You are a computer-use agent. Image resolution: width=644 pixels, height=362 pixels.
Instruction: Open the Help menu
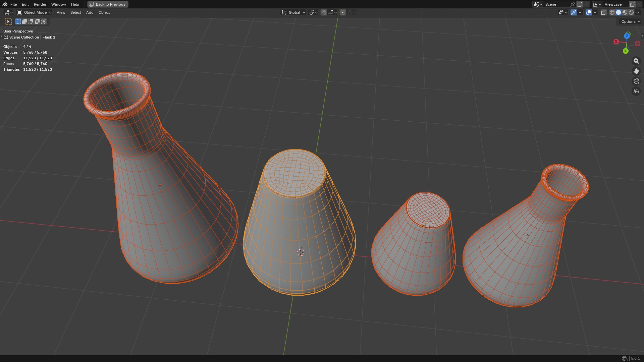point(75,4)
